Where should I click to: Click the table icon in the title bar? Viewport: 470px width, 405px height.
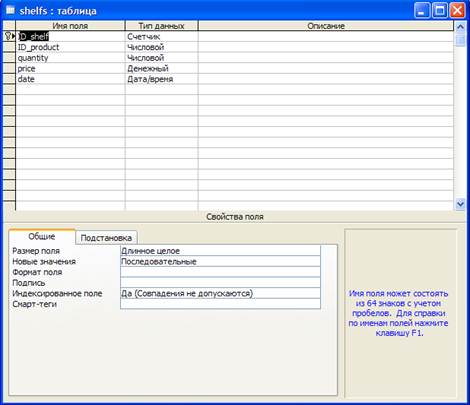[10, 11]
